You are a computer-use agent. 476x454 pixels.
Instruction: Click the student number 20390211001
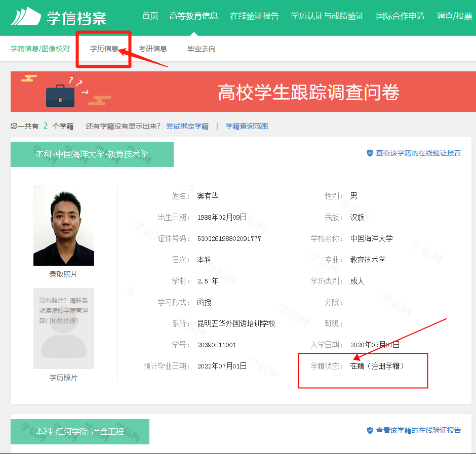217,345
